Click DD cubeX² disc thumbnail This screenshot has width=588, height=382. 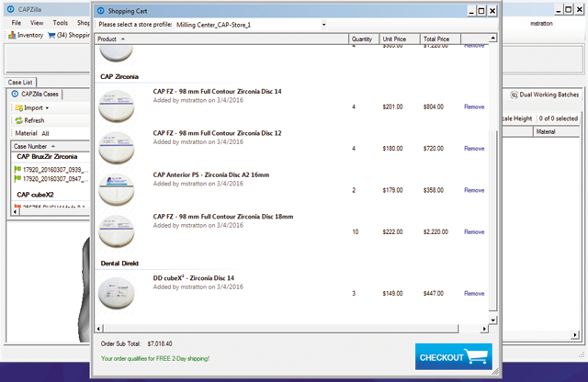click(117, 293)
